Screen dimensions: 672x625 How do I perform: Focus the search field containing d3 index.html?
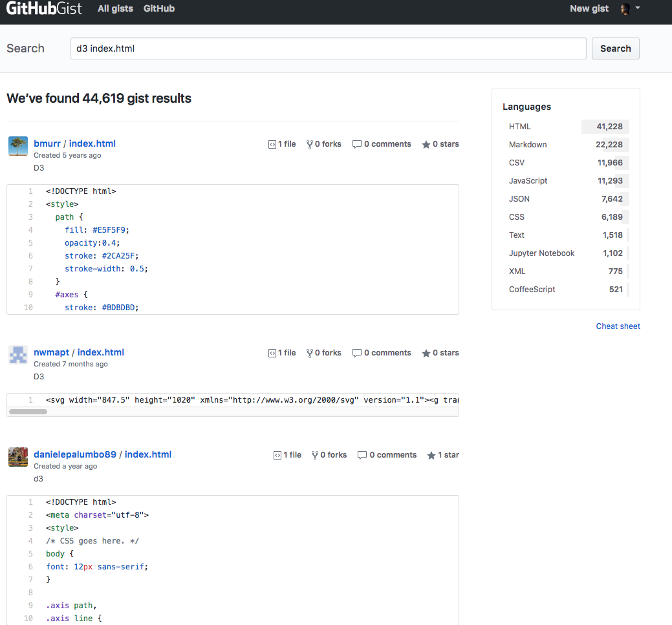coord(329,48)
